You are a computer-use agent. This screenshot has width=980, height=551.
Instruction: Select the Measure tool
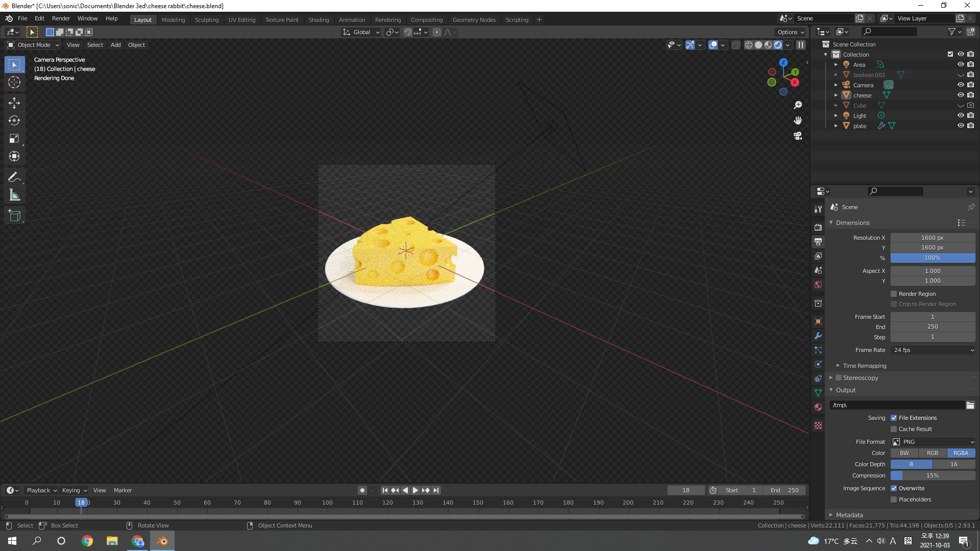coord(14,195)
